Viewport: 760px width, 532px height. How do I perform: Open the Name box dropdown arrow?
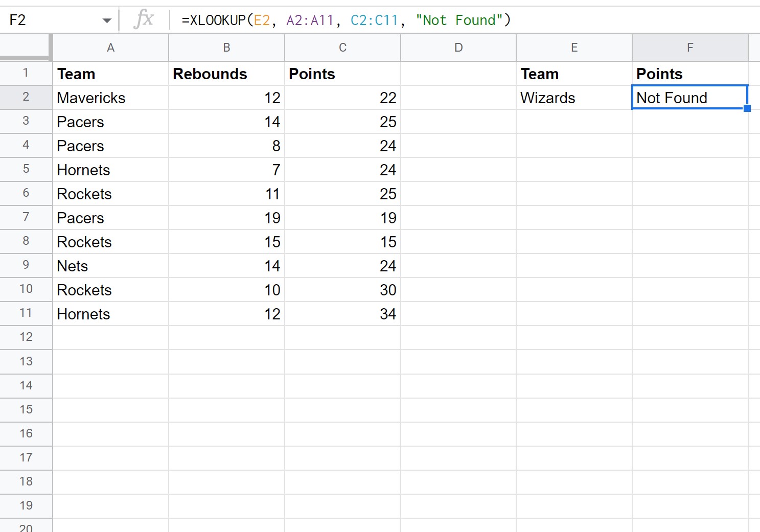[107, 20]
